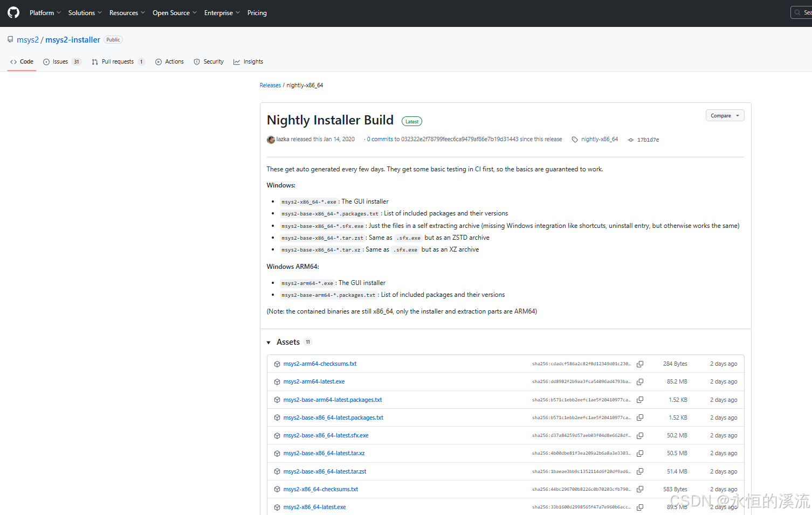Open the Pricing page

(257, 13)
